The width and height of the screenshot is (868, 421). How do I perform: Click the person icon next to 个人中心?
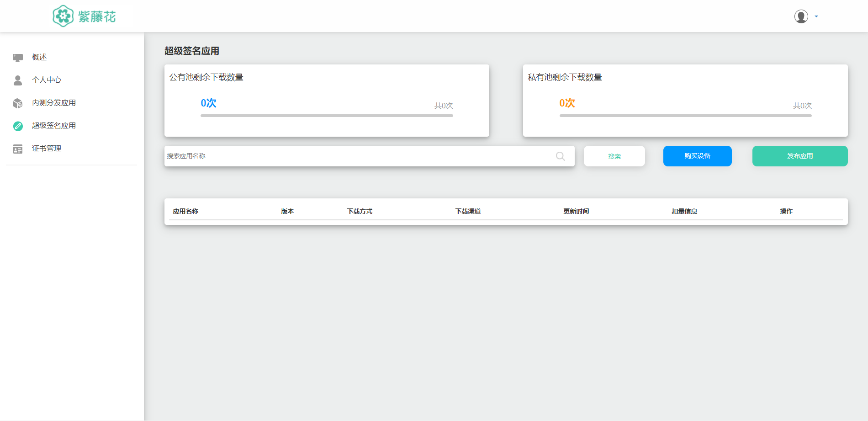tap(18, 80)
